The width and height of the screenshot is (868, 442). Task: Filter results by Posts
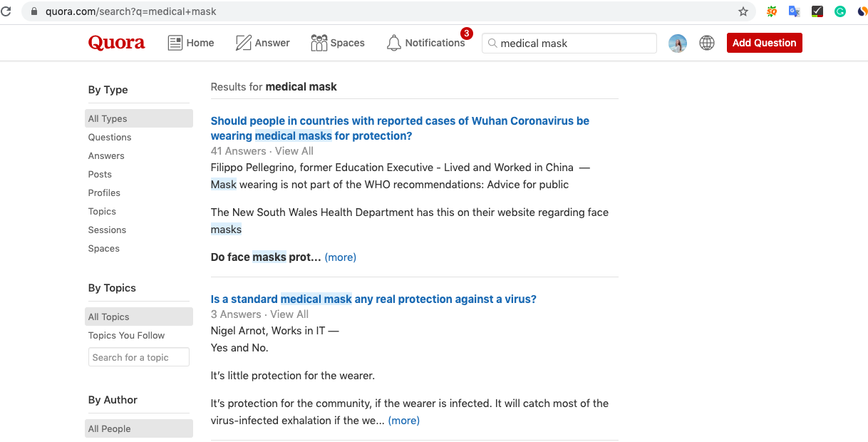[x=100, y=174]
